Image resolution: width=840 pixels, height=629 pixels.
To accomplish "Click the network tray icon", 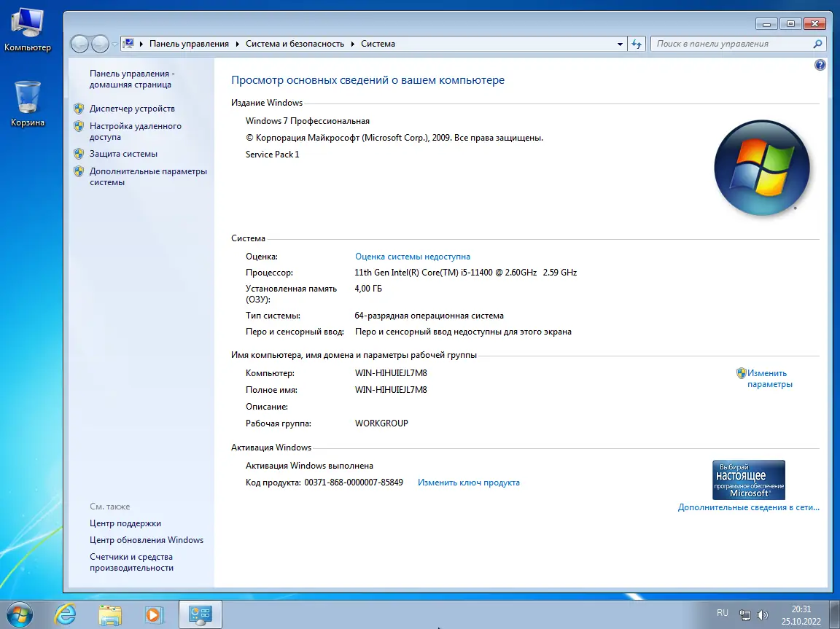I will tap(744, 615).
